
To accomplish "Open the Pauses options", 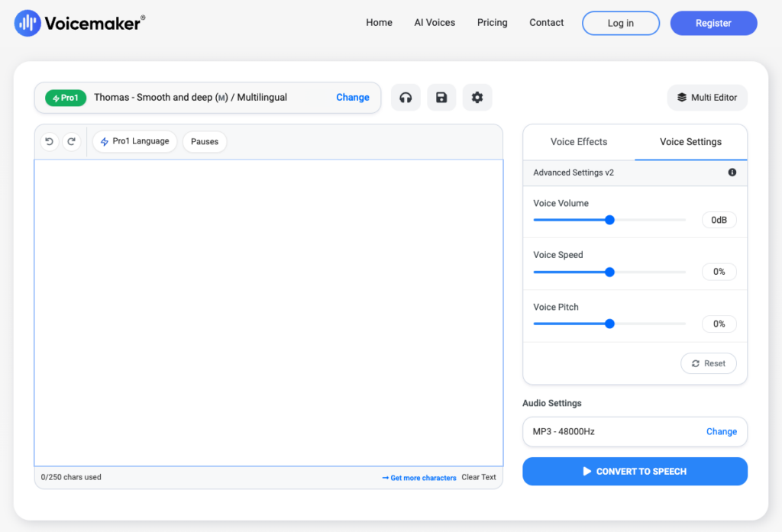I will (205, 141).
